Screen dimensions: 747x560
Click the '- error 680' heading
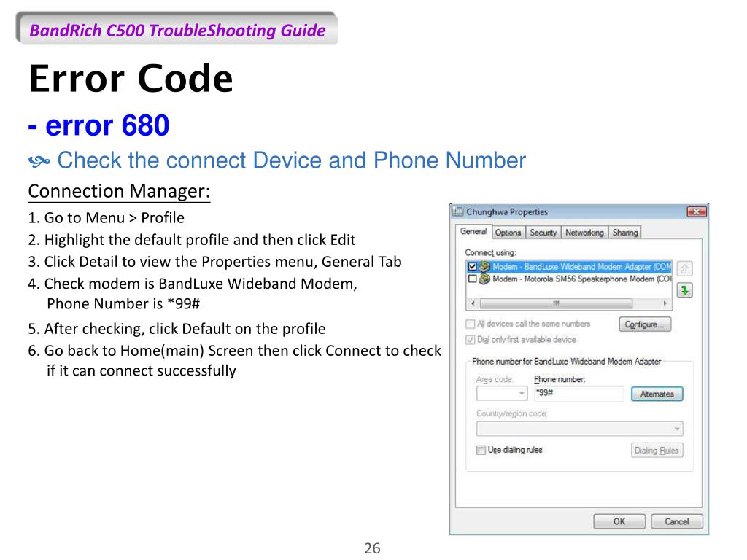pos(98,125)
